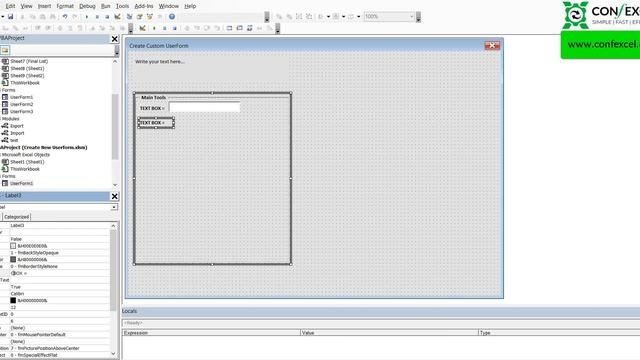Click the BackColor swatch &H00E0E0E0&
Screen dimensions: 640x360
point(13,246)
